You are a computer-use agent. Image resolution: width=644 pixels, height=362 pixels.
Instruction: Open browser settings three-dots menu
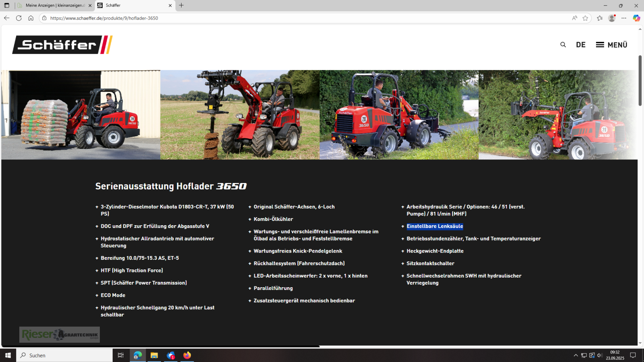(x=624, y=18)
